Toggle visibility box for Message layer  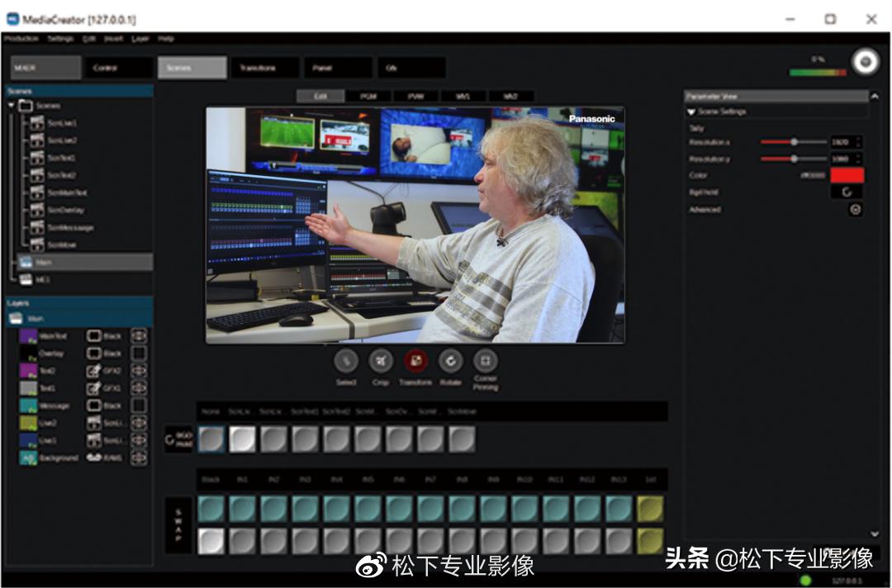139,405
